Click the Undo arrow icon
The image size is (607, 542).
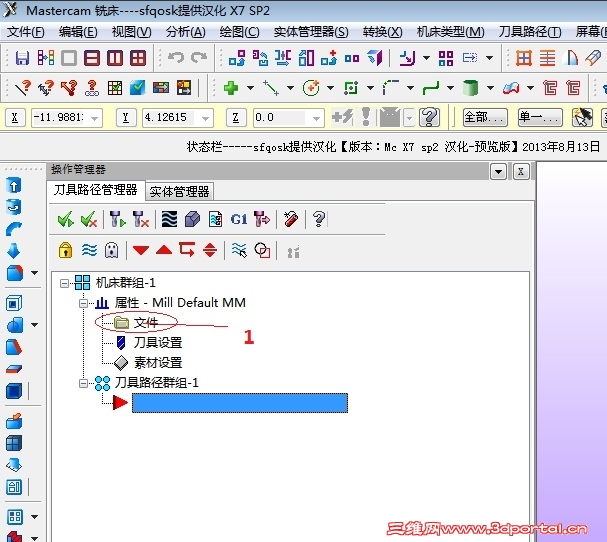tap(176, 58)
